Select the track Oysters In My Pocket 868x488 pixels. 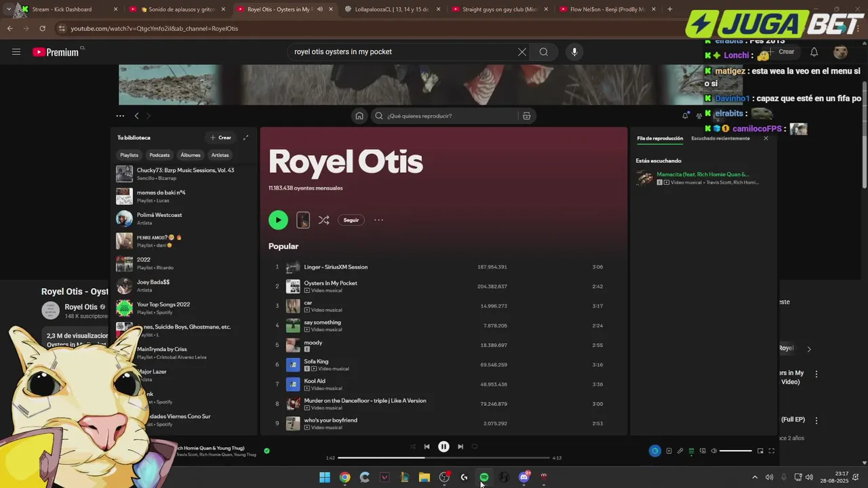[330, 283]
